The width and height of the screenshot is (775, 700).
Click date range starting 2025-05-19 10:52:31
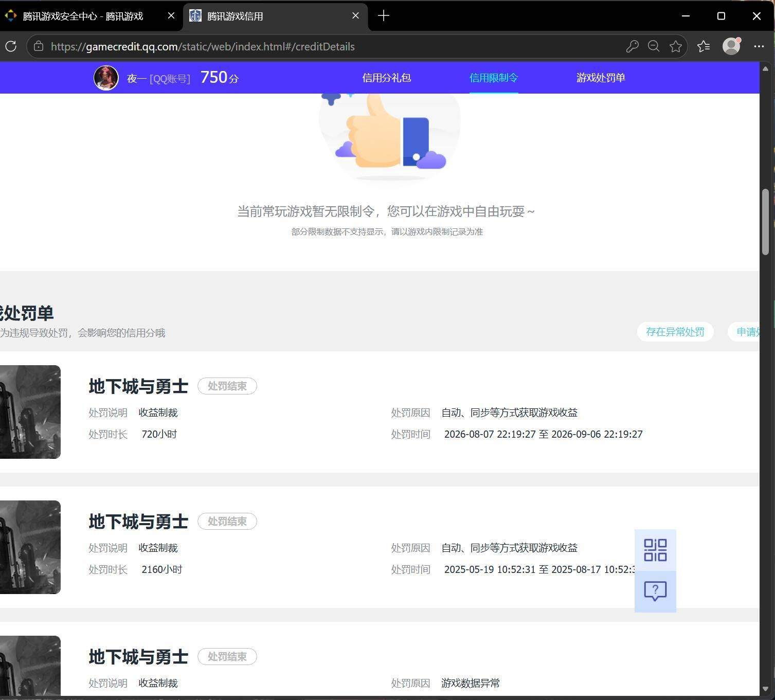click(x=540, y=569)
